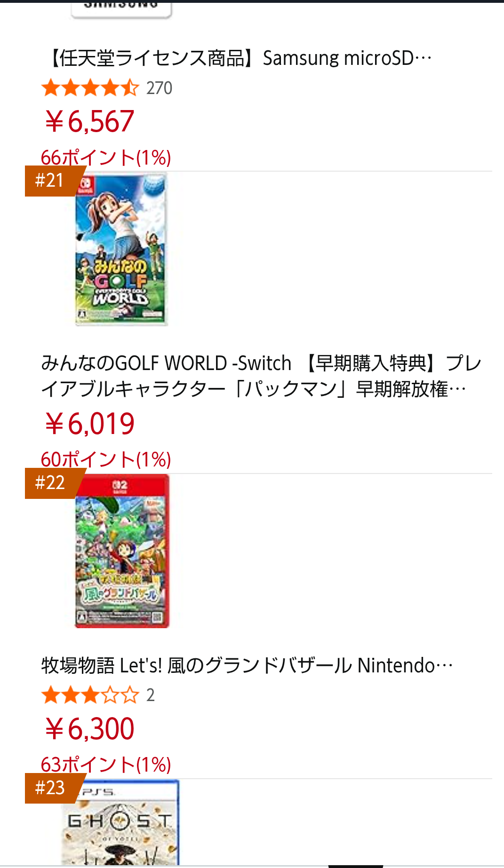The width and height of the screenshot is (504, 868).
Task: Open the みんなのGOLF WORLD cover image
Action: point(121,250)
